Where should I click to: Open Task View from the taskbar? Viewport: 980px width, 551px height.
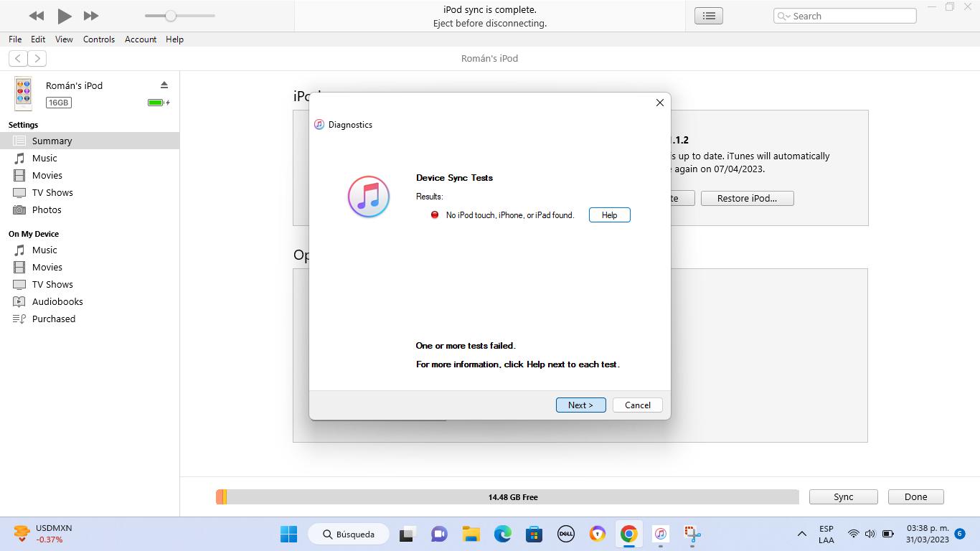point(407,534)
